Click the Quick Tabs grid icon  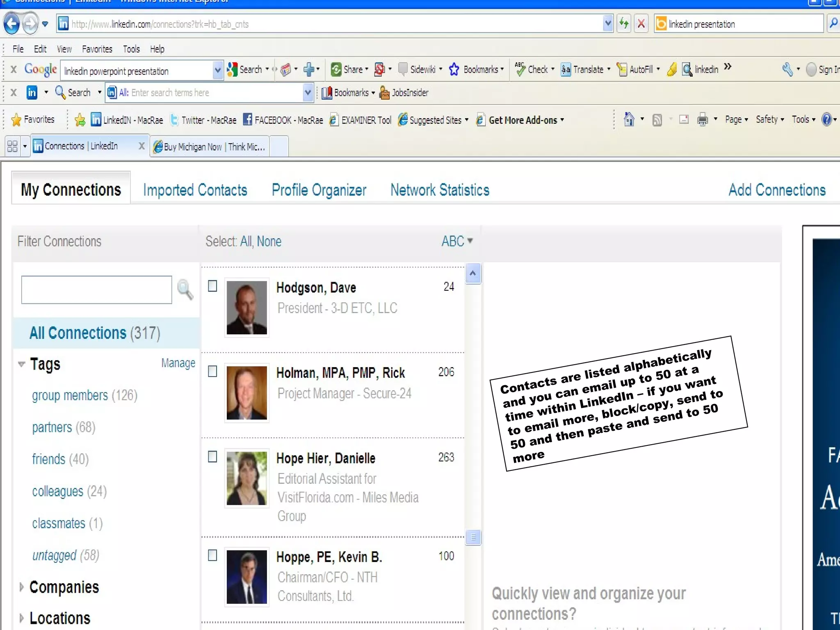coord(12,146)
